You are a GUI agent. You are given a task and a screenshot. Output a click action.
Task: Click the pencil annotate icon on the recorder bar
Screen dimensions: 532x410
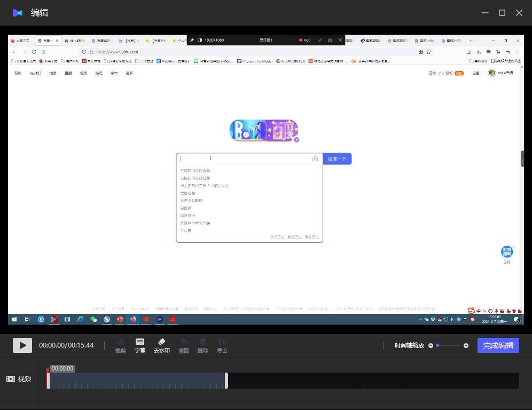pos(320,40)
